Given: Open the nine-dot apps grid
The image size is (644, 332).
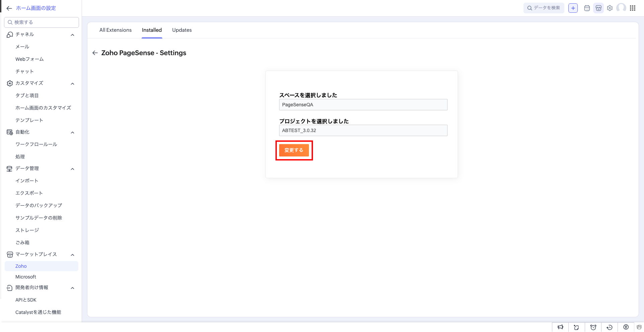Looking at the screenshot, I should pyautogui.click(x=633, y=8).
